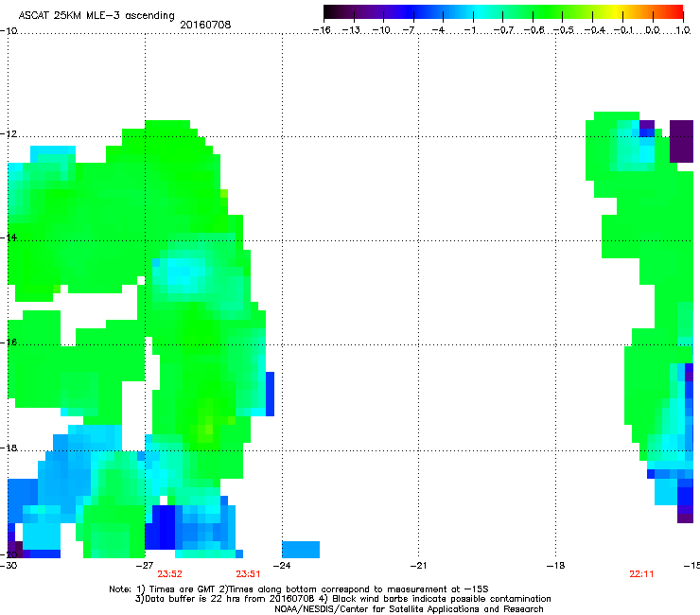Click the color scale label '-0.1'
This screenshot has height=615, width=700.
tap(623, 30)
